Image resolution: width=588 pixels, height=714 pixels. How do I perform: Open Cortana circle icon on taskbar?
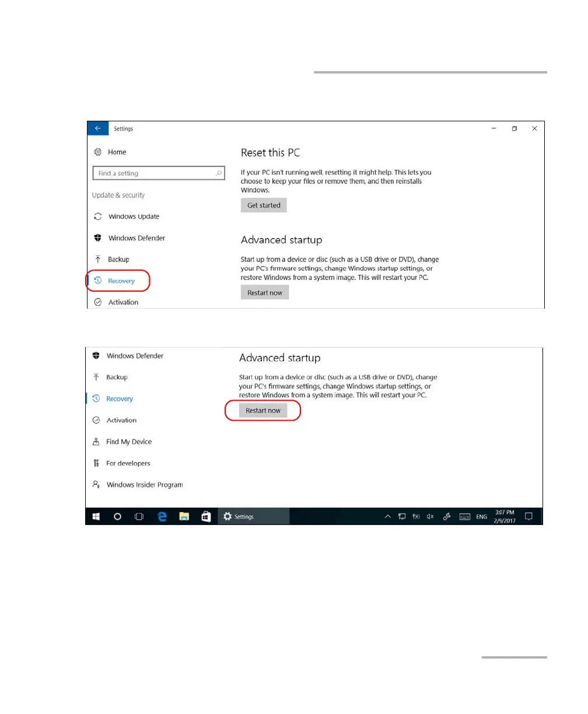click(x=117, y=516)
